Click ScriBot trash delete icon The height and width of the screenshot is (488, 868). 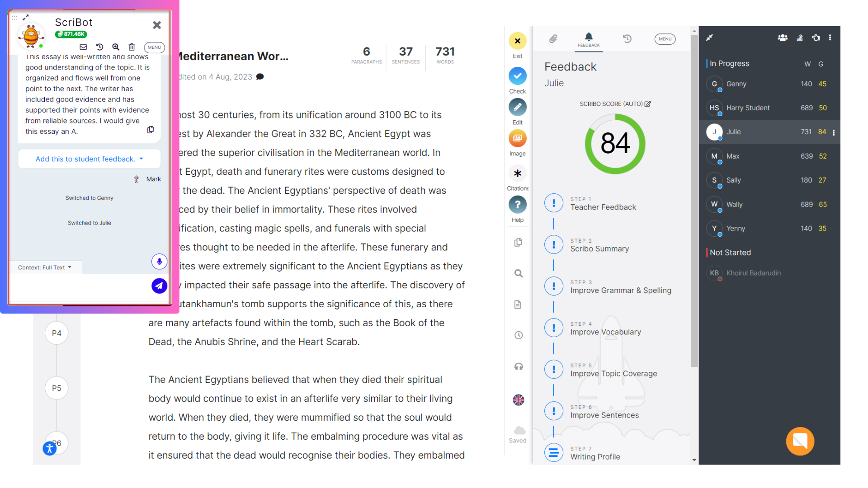[x=132, y=47]
